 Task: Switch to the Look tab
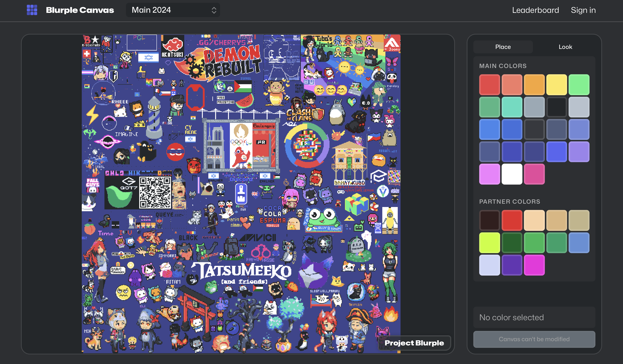pyautogui.click(x=565, y=47)
